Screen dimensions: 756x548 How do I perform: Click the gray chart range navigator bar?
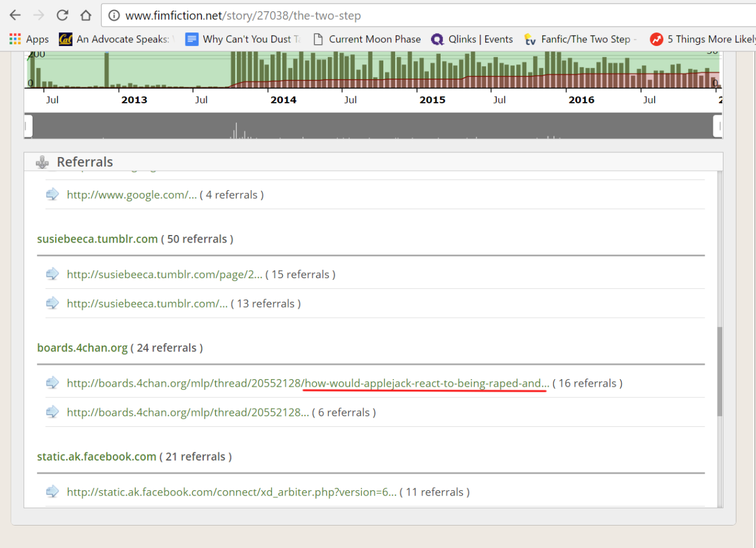[x=373, y=126]
